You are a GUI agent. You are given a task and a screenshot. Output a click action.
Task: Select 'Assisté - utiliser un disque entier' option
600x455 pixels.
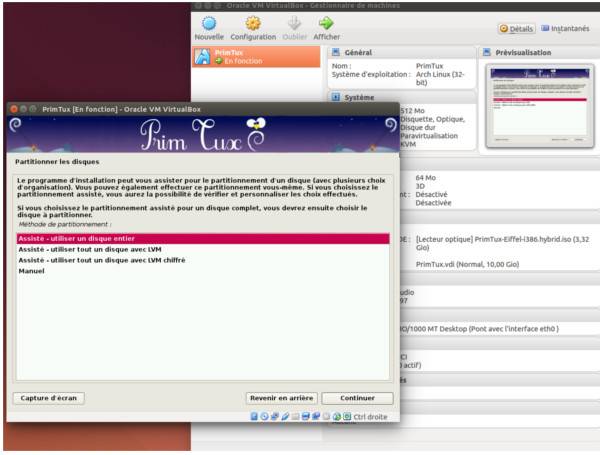(203, 238)
